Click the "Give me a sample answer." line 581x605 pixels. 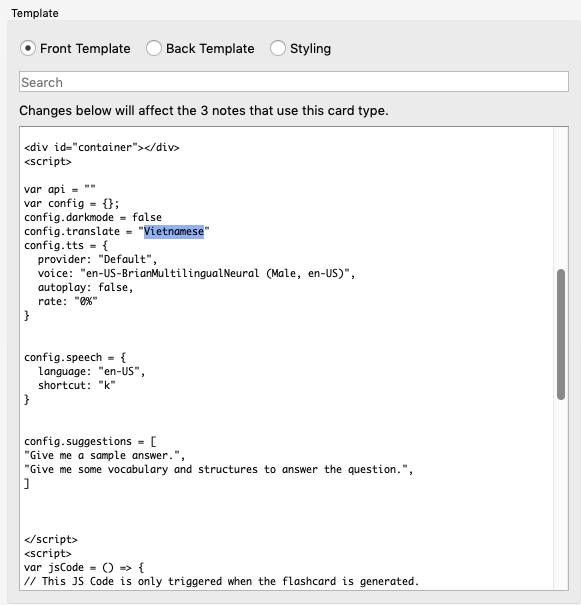click(105, 455)
